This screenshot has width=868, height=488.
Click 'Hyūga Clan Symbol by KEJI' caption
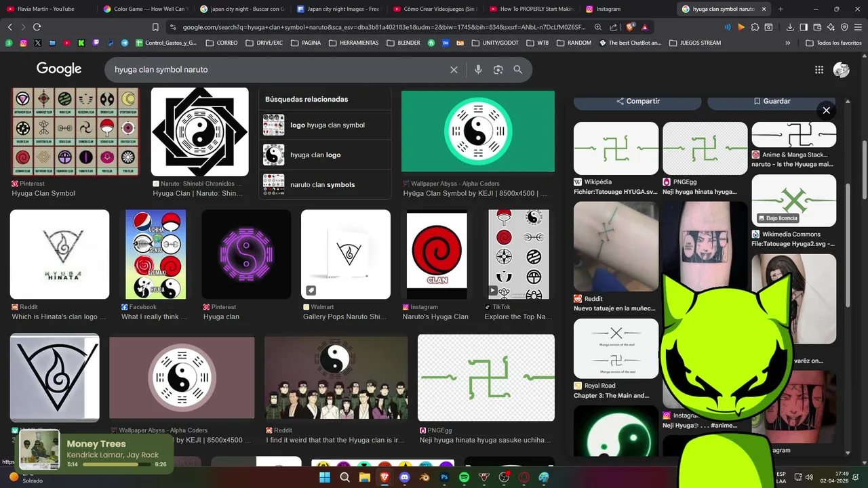pos(475,193)
